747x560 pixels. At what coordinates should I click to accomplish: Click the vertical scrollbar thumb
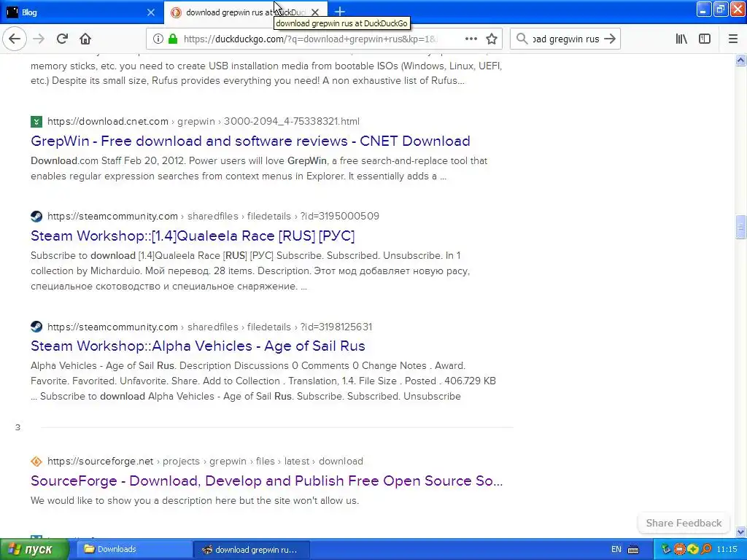[740, 227]
